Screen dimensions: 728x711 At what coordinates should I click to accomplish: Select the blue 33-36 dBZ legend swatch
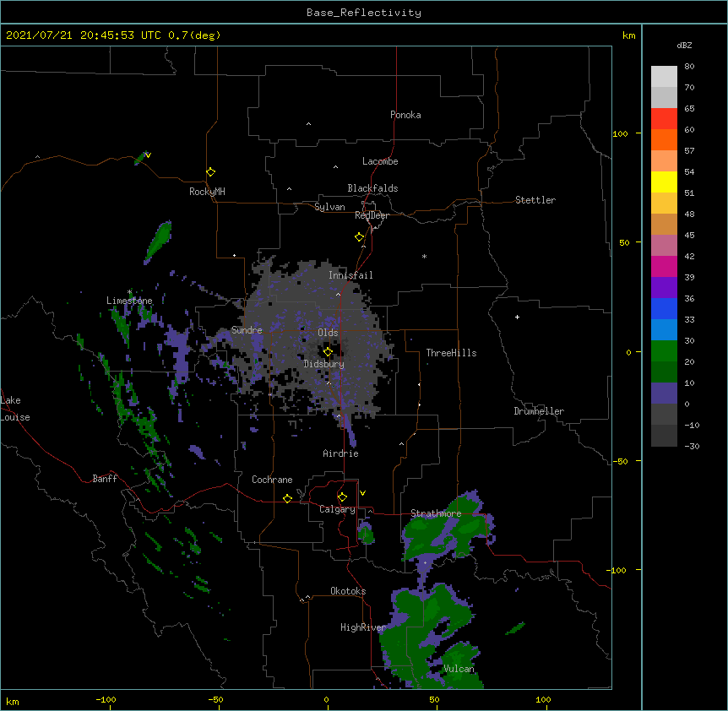click(x=664, y=308)
